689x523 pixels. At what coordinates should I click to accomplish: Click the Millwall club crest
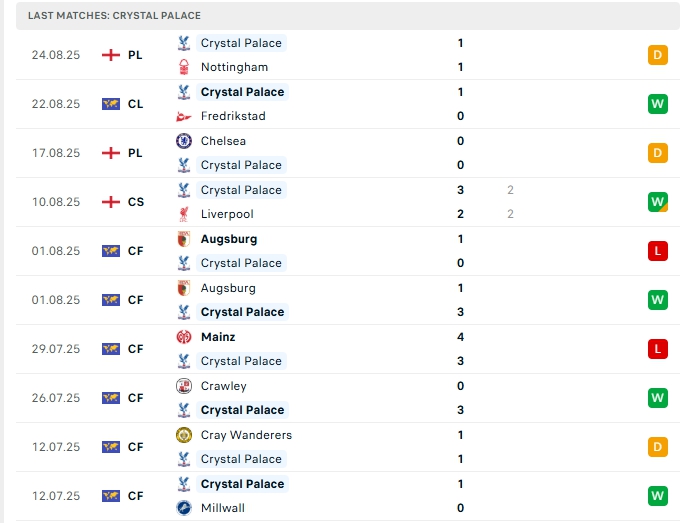click(183, 508)
